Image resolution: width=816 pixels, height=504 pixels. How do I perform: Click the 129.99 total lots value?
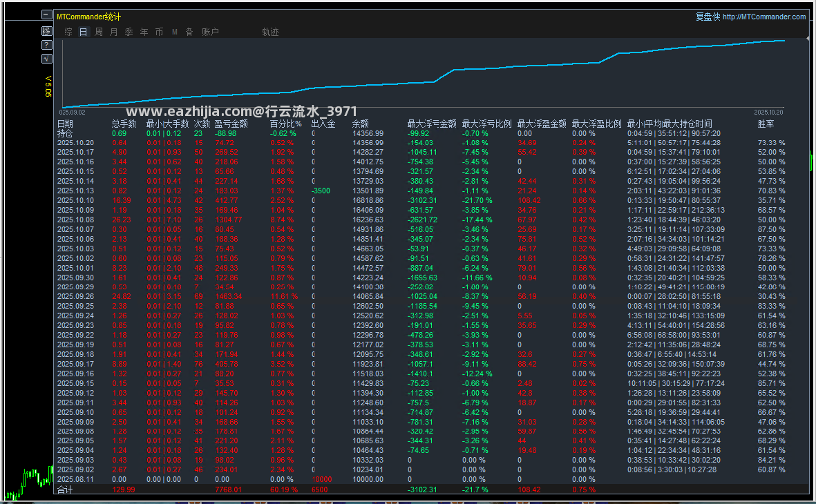(124, 490)
